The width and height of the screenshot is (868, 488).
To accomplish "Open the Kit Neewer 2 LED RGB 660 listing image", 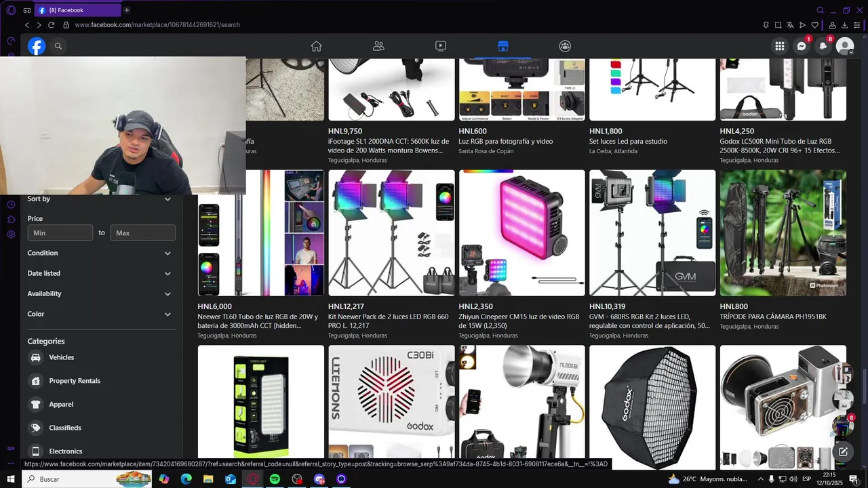I will pyautogui.click(x=391, y=232).
